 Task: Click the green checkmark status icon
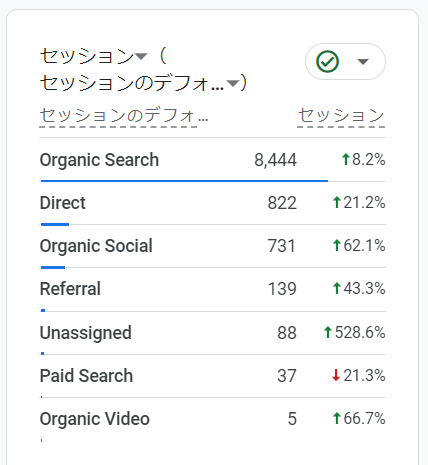pos(327,61)
